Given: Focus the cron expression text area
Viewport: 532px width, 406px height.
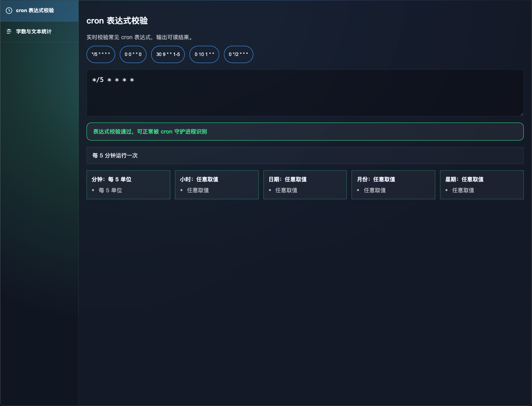Looking at the screenshot, I should [305, 93].
